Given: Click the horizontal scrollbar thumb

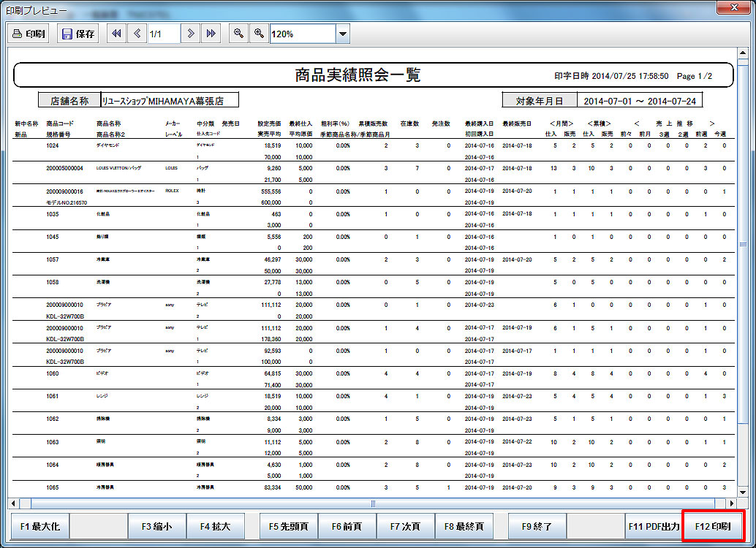Looking at the screenshot, I should 373,503.
